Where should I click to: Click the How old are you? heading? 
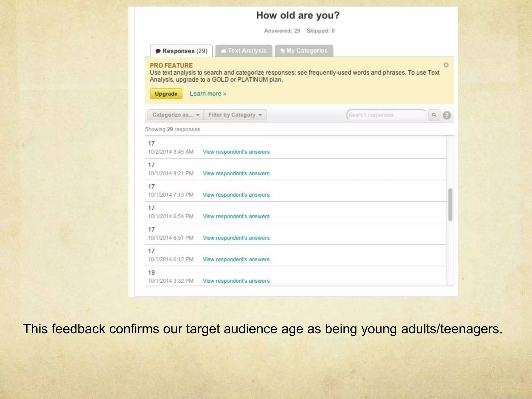[x=298, y=16]
